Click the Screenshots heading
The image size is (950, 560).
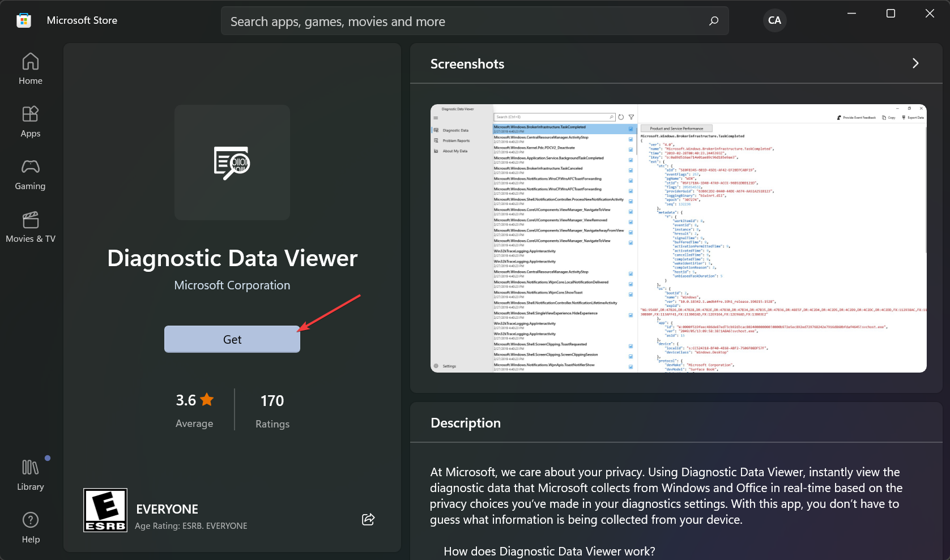click(467, 64)
